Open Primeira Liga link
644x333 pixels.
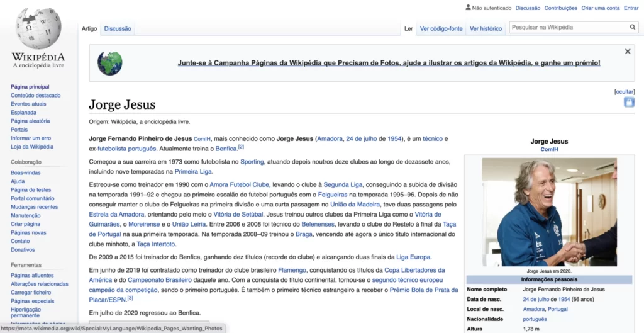click(194, 171)
